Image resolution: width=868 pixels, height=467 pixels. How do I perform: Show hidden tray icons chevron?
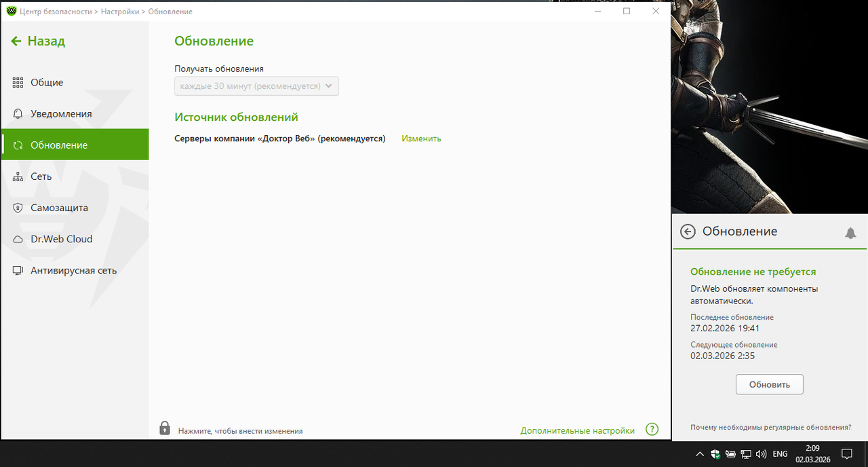[x=700, y=453]
